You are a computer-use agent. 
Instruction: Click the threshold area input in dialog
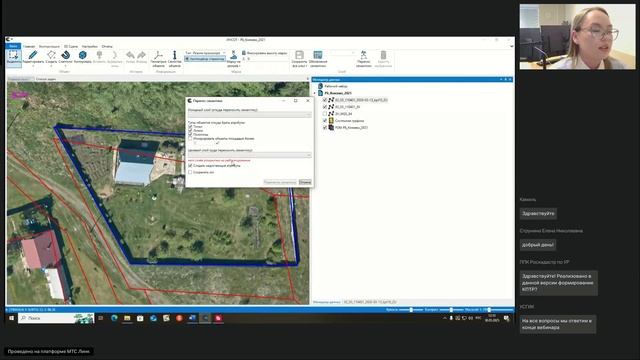click(204, 143)
